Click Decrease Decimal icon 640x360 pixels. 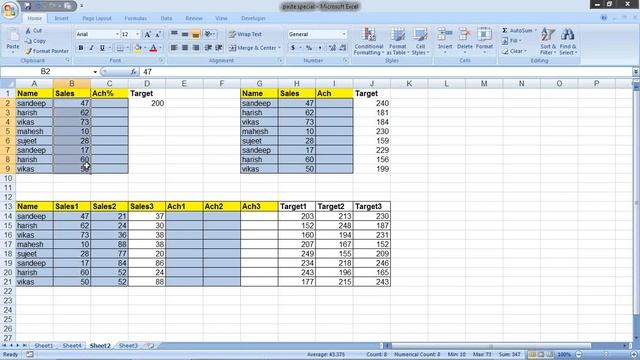coord(343,48)
